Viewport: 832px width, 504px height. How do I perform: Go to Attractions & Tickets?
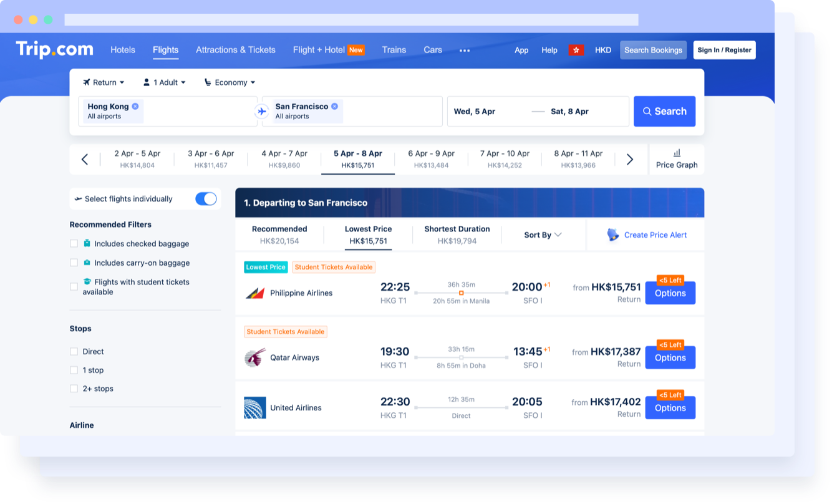[x=236, y=50]
